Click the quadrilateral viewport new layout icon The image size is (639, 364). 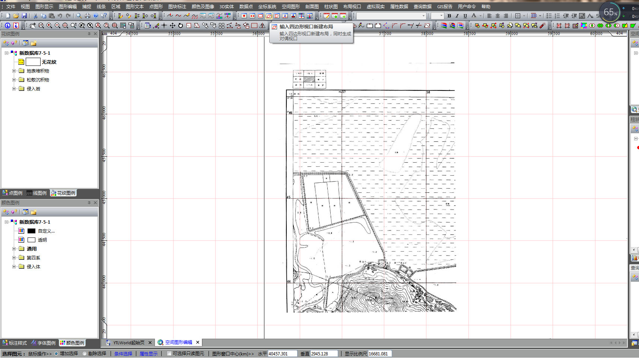pos(269,16)
